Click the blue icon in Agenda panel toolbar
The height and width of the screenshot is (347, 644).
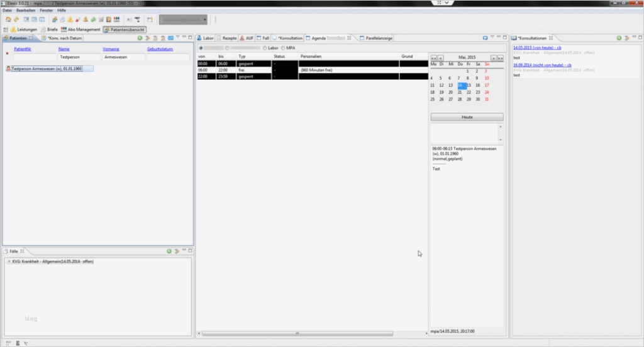coord(485,38)
